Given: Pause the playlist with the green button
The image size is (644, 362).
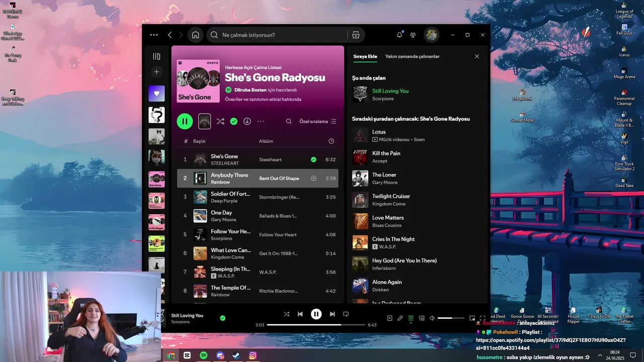Looking at the screenshot, I should pyautogui.click(x=185, y=121).
